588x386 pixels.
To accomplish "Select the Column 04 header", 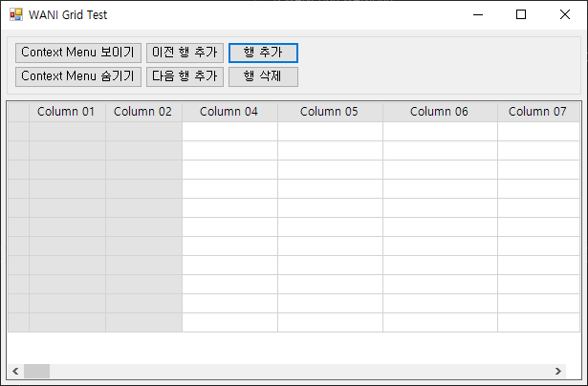I will [x=229, y=112].
